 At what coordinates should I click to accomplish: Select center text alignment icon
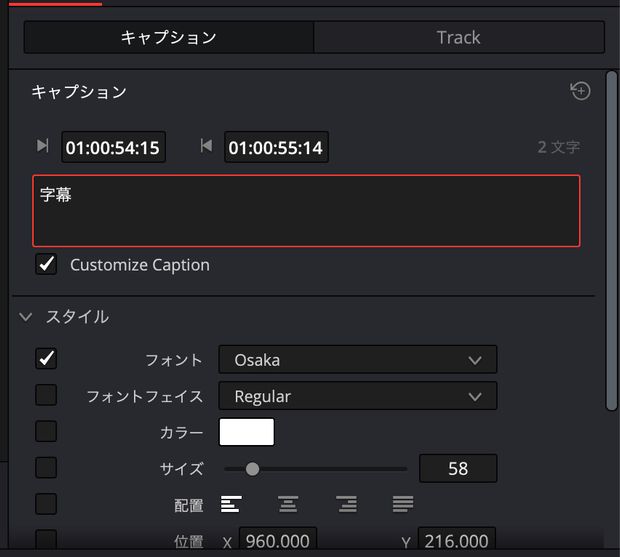(288, 504)
